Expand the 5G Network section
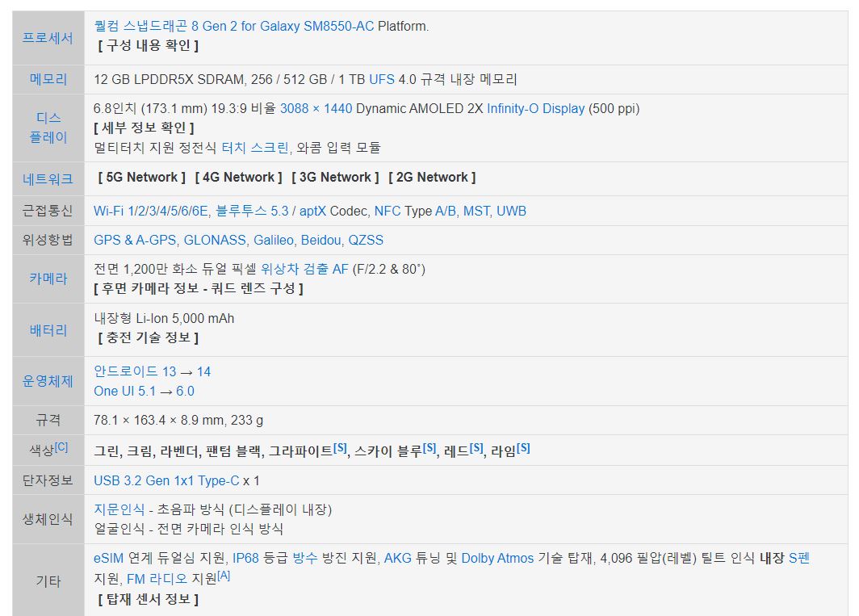This screenshot has height=616, width=859. click(x=142, y=178)
